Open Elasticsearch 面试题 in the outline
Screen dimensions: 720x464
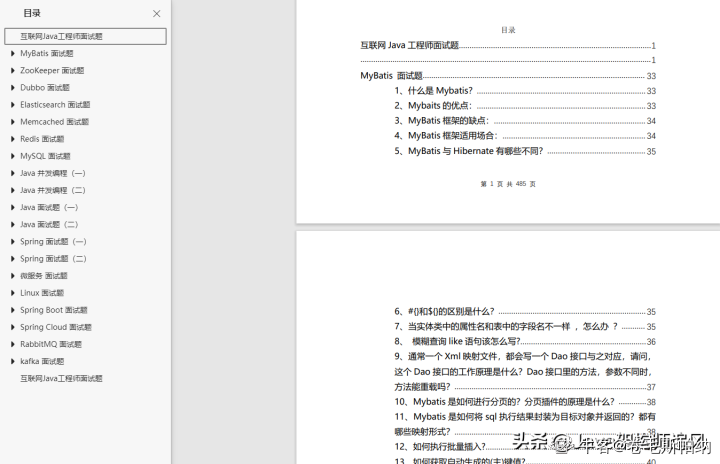click(55, 105)
